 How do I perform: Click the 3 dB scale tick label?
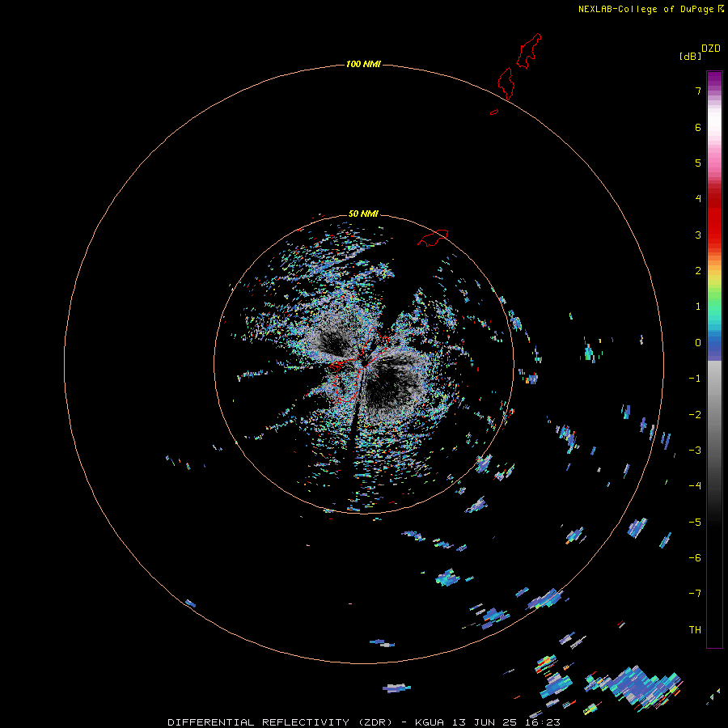click(698, 235)
